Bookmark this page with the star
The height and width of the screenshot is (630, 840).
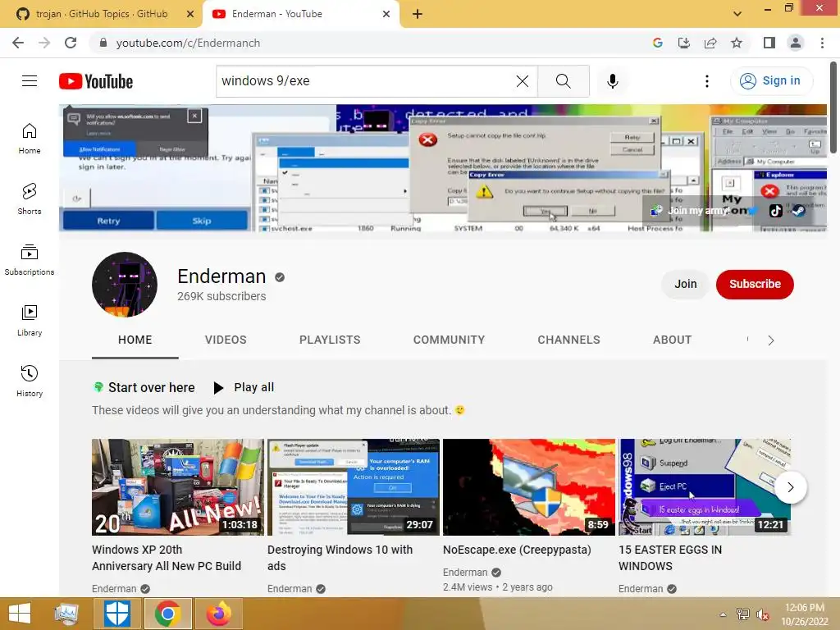(x=737, y=43)
